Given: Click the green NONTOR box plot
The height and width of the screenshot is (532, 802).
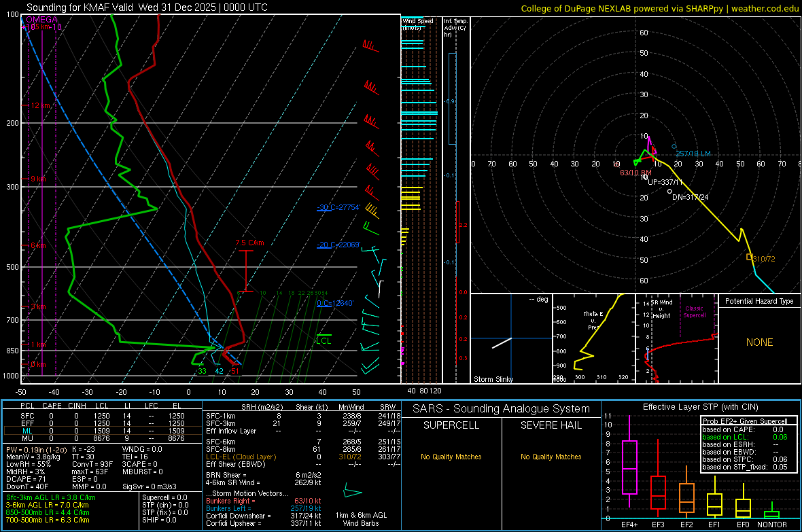Looking at the screenshot, I should click(x=772, y=511).
